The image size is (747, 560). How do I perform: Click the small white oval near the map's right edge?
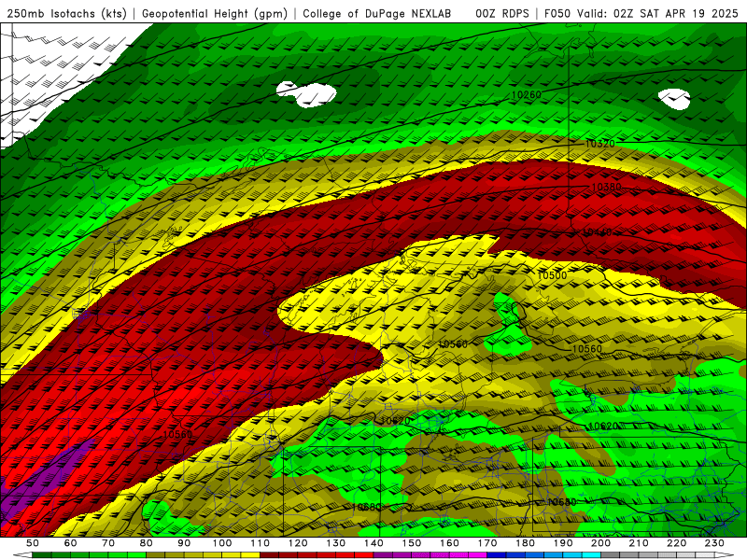(x=674, y=99)
